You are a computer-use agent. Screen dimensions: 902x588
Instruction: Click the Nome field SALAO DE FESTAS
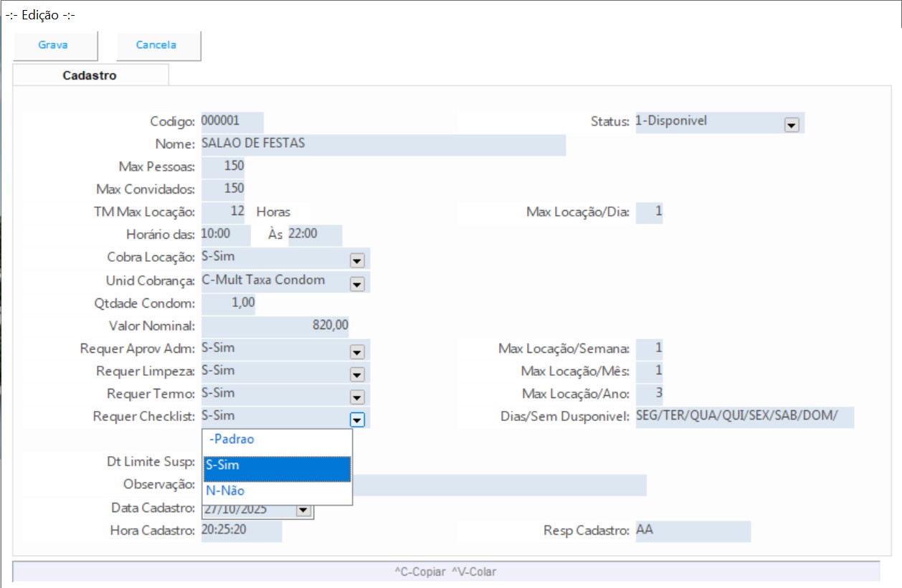click(x=383, y=144)
